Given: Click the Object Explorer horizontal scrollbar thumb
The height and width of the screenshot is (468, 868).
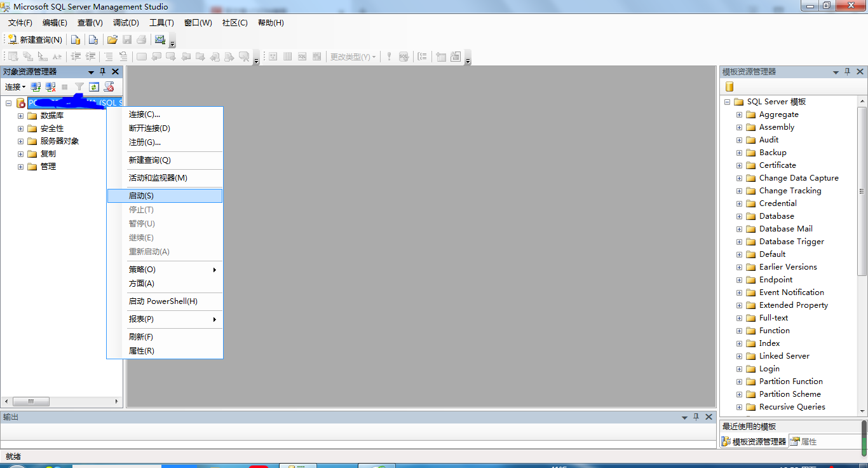Looking at the screenshot, I should (x=31, y=401).
